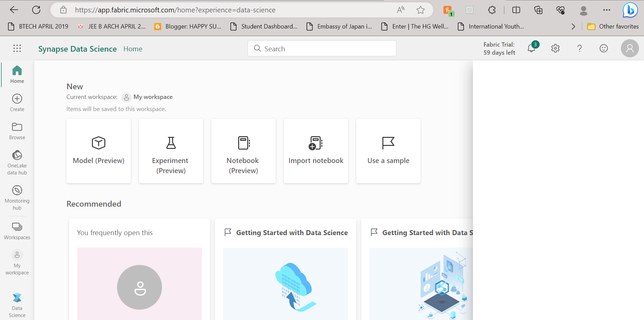Open the Other favorites folder
This screenshot has width=644, height=320.
point(614,26)
